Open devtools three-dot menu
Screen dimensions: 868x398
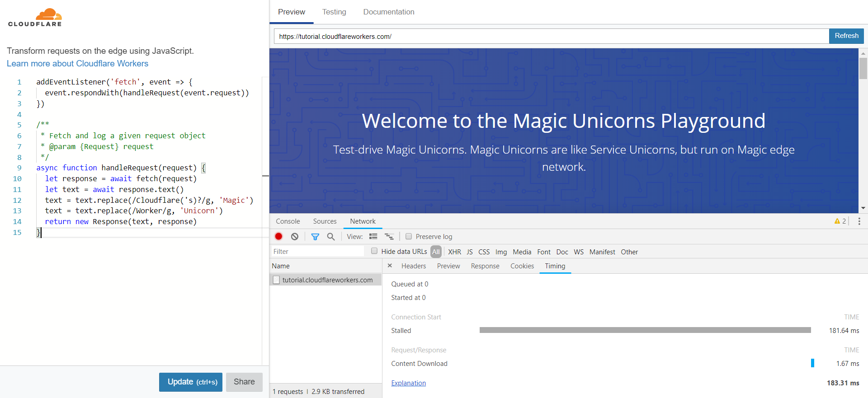pos(859,221)
